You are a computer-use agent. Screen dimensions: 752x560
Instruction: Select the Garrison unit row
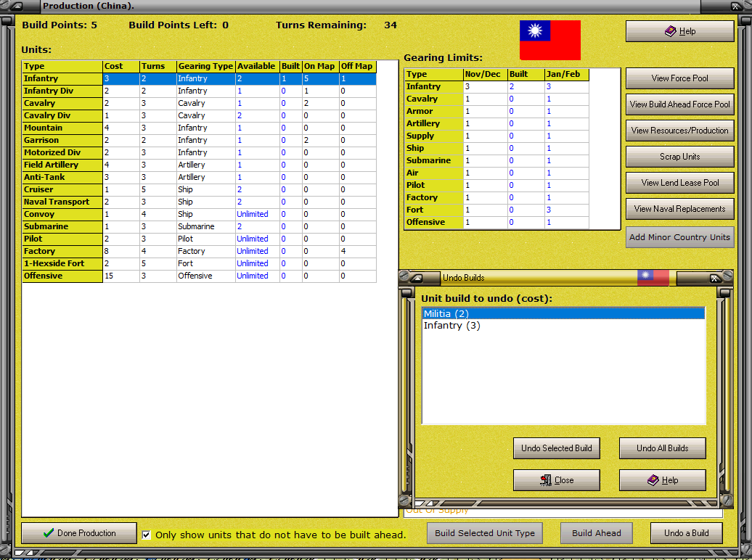(199, 140)
